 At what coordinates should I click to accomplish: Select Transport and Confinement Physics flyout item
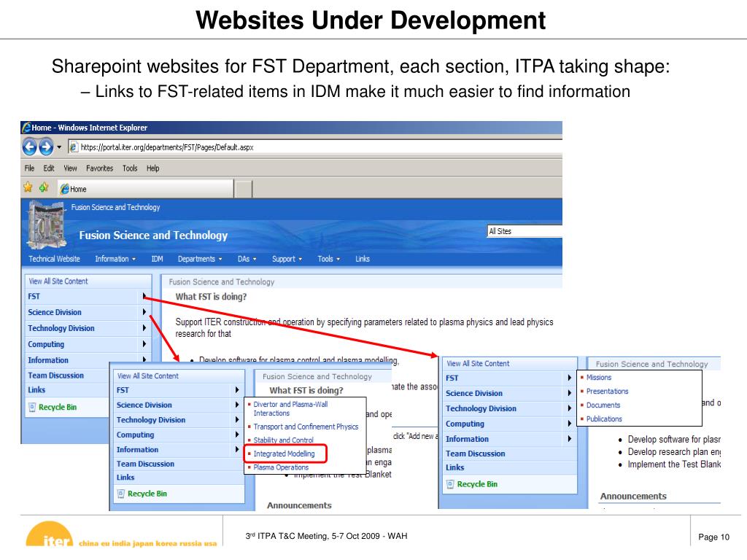[306, 427]
